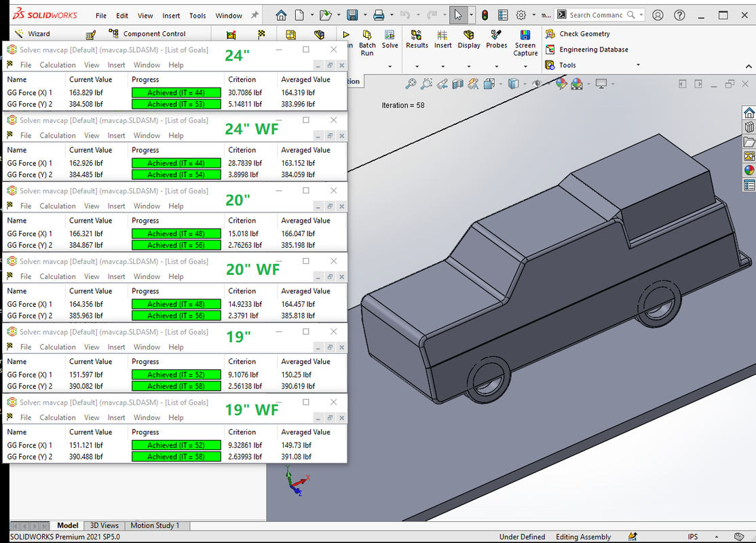Image resolution: width=756 pixels, height=543 pixels.
Task: Open Component Control in Flow Simulation ribbon
Action: (147, 34)
